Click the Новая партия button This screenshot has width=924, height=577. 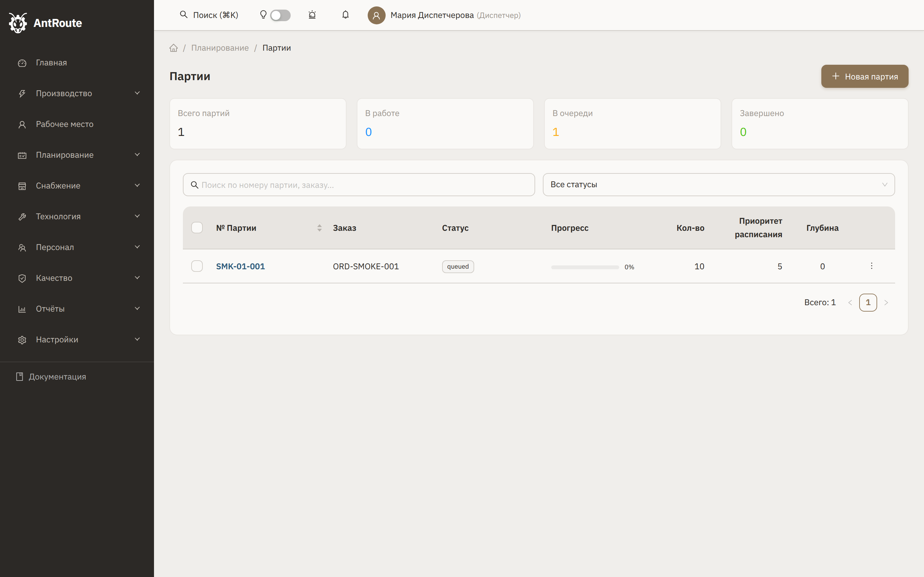point(864,76)
